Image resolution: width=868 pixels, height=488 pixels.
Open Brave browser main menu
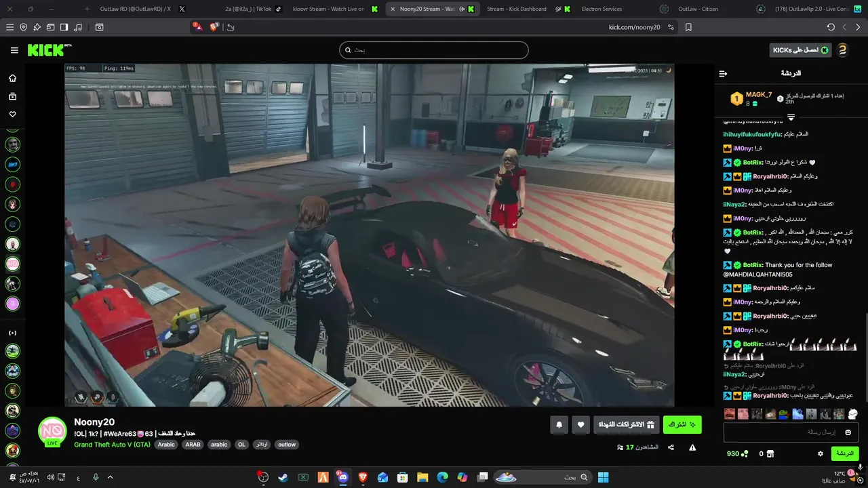9,27
